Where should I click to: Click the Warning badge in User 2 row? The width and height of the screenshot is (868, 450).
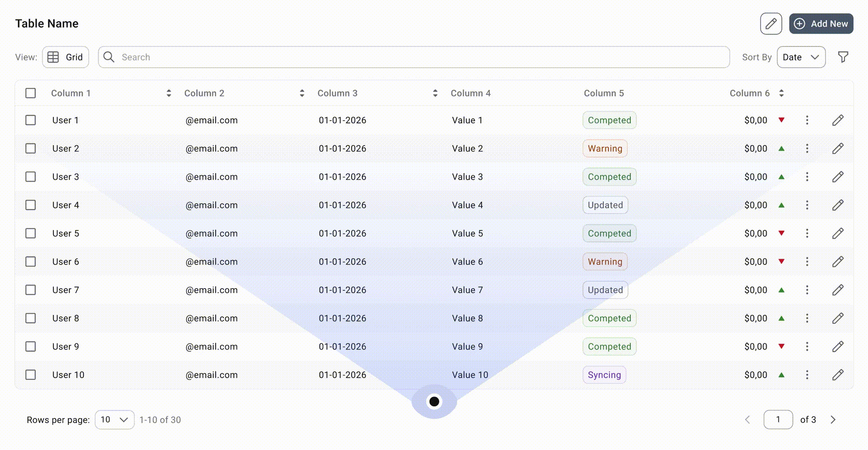pyautogui.click(x=605, y=148)
